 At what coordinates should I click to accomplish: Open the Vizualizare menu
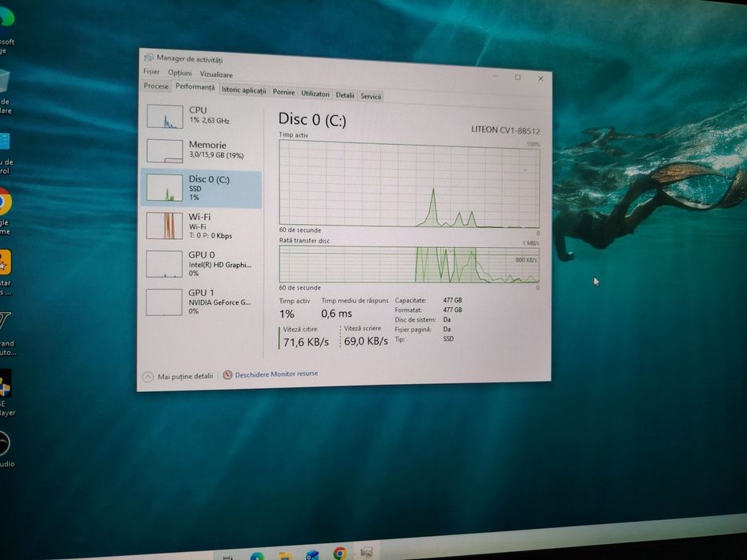coord(216,74)
